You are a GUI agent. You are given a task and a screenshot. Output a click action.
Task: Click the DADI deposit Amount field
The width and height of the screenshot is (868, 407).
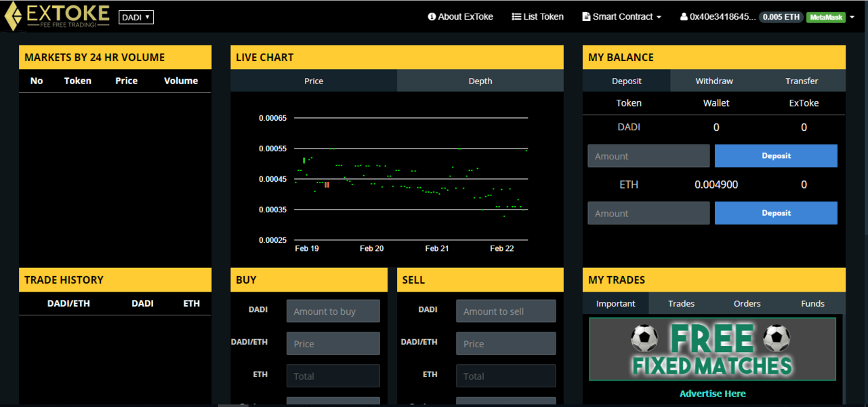(x=648, y=156)
